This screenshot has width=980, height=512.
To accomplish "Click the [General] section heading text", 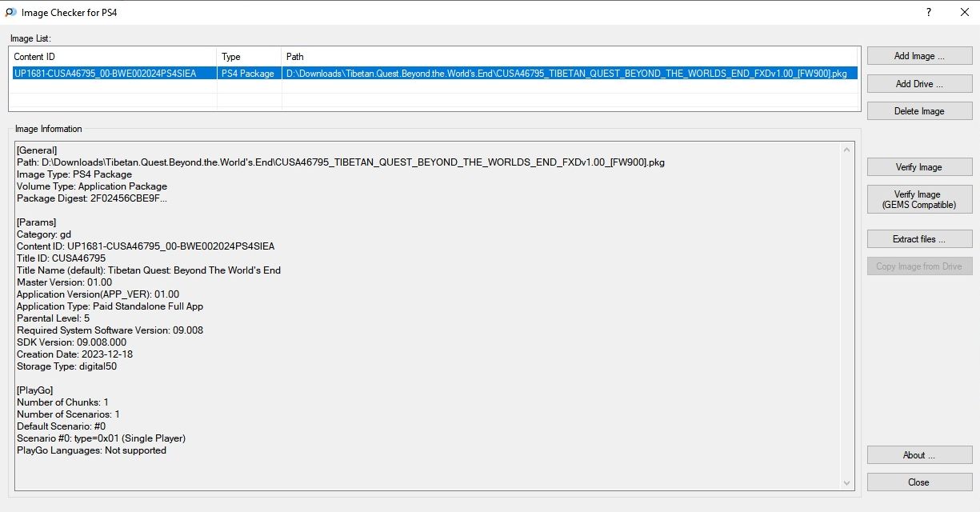I will (x=37, y=150).
